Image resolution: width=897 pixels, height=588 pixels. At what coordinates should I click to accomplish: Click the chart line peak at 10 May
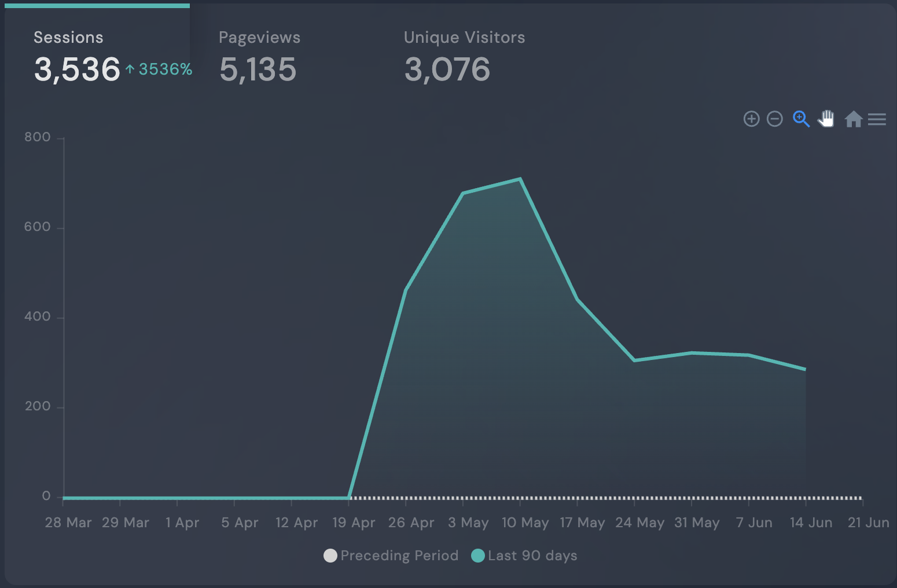pos(520,179)
